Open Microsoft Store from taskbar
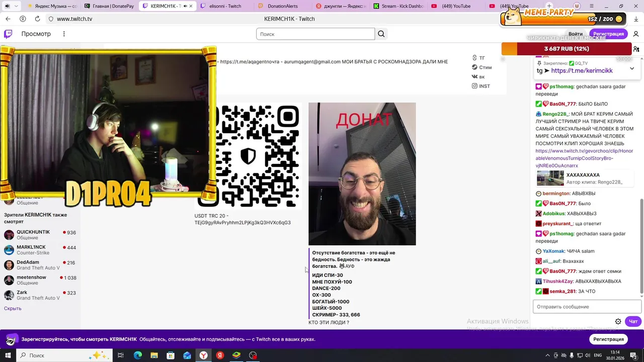 pyautogui.click(x=171, y=355)
